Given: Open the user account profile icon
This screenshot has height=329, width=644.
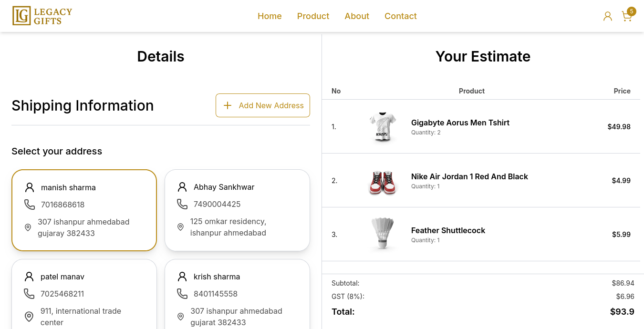Looking at the screenshot, I should (x=608, y=16).
